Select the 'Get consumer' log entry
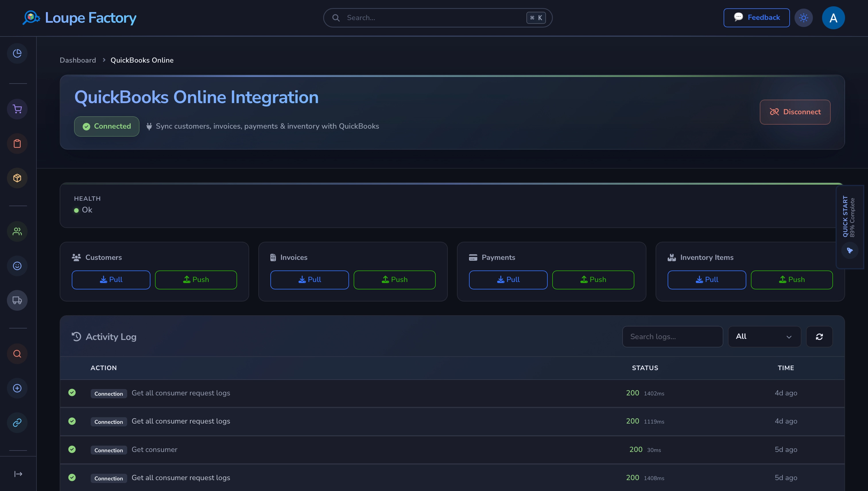868x491 pixels. pyautogui.click(x=154, y=450)
